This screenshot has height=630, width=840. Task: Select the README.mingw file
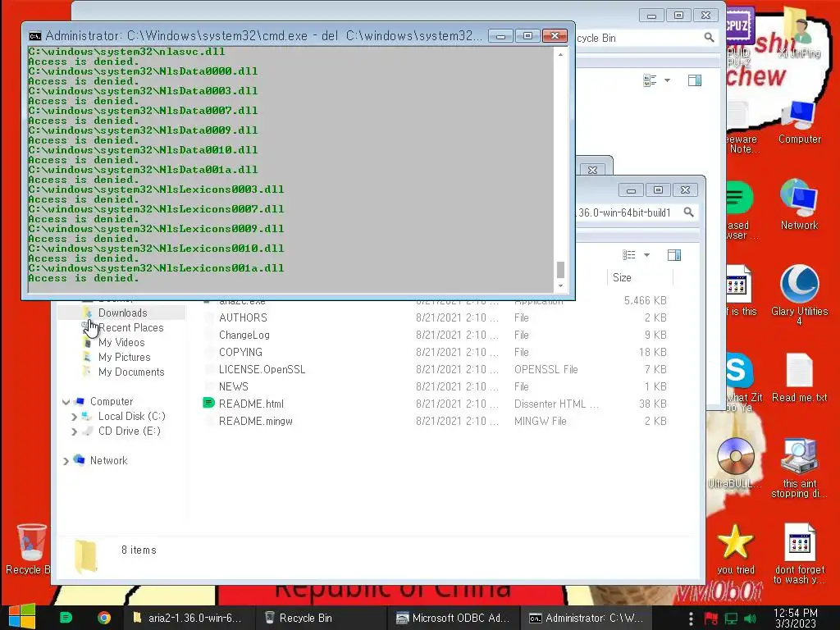pos(256,421)
